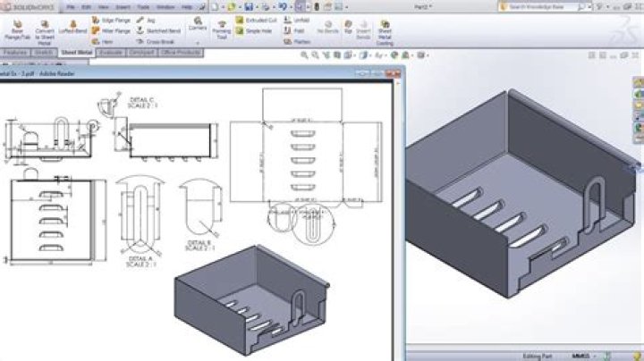This screenshot has width=644, height=361.
Task: Switch to the DimXpert tab
Action: 141,53
